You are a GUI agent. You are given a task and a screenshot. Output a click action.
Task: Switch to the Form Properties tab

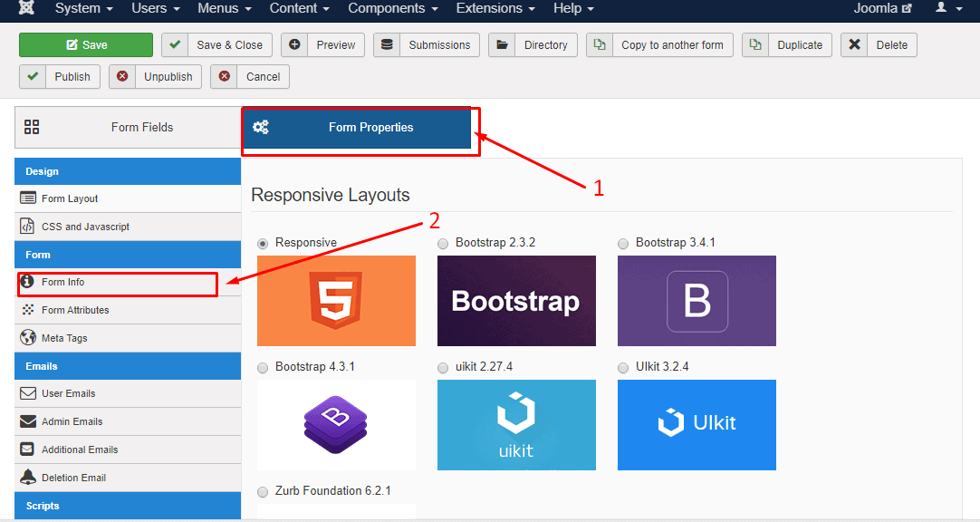[x=356, y=127]
